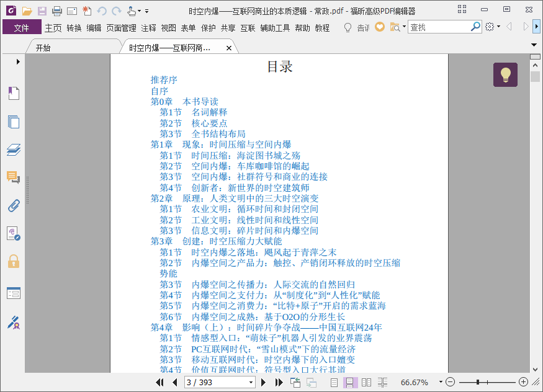Open the layers panel
Screen dimensions: 543x392
click(x=14, y=150)
